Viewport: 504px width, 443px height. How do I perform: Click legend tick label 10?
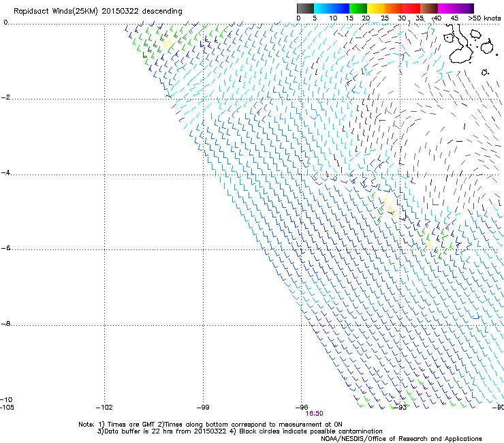coord(333,18)
